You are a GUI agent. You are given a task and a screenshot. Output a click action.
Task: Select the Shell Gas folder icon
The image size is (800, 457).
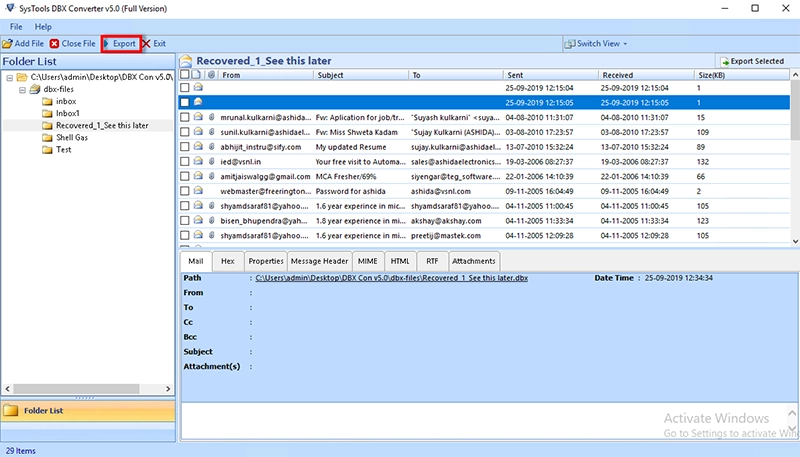tap(47, 138)
